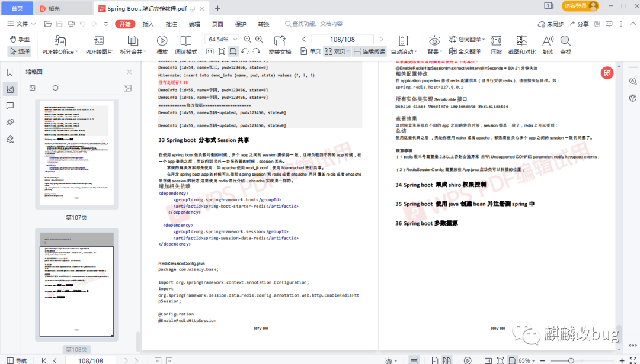Start slideshow with 播放 button
This screenshot has height=364, width=640.
(x=162, y=45)
